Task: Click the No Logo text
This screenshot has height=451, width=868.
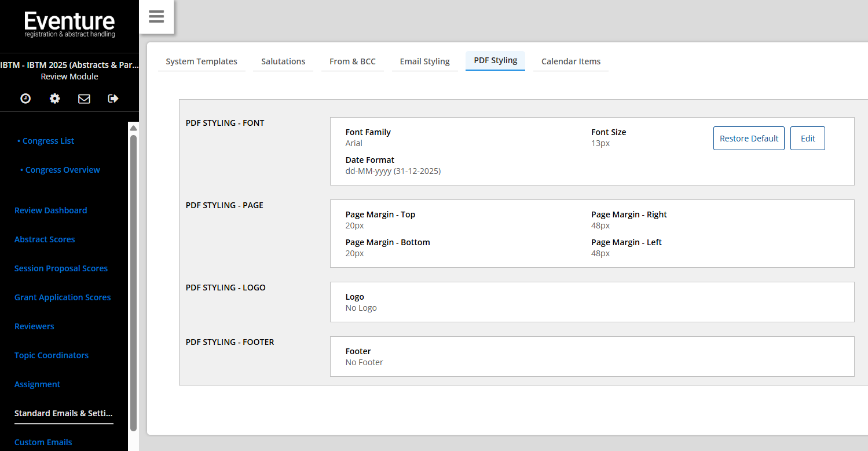Action: [x=361, y=308]
